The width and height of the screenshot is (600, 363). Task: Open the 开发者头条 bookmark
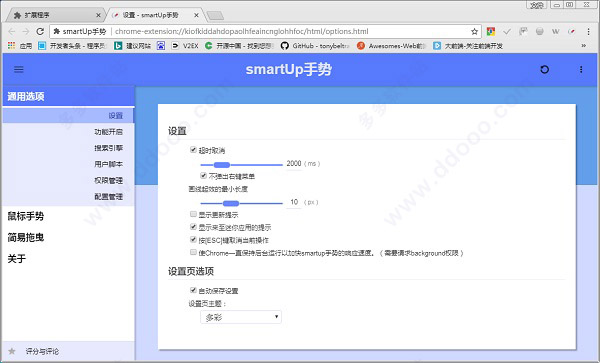coord(72,46)
